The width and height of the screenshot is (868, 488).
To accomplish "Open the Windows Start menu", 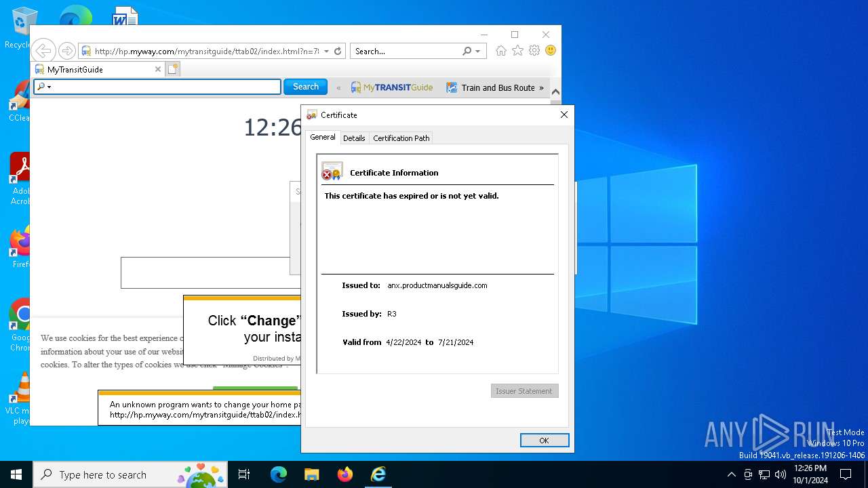I will (16, 474).
